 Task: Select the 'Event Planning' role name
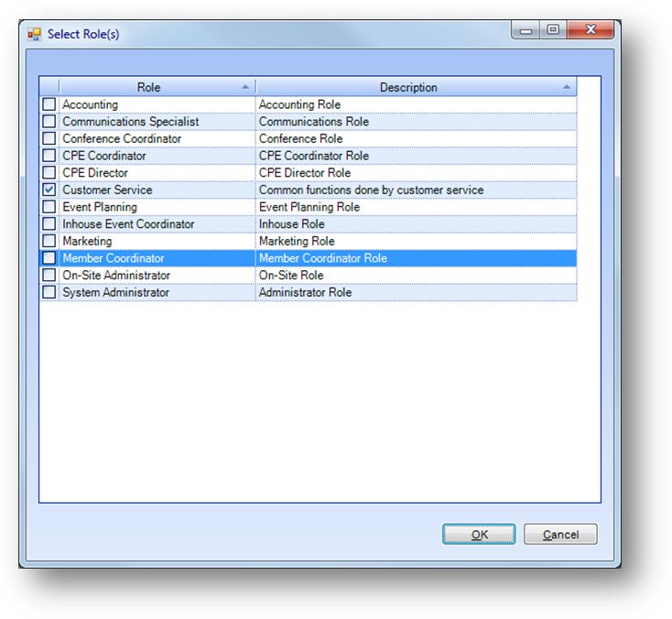(100, 207)
